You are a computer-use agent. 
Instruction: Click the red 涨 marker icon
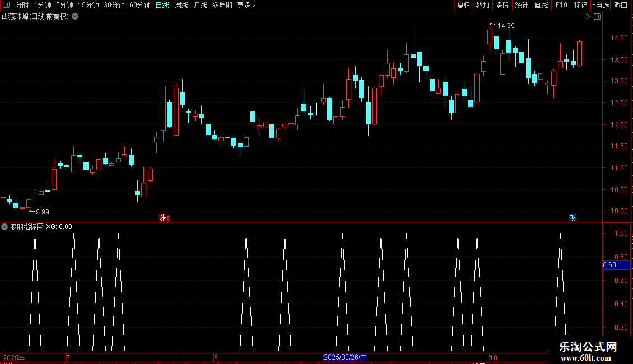162,218
